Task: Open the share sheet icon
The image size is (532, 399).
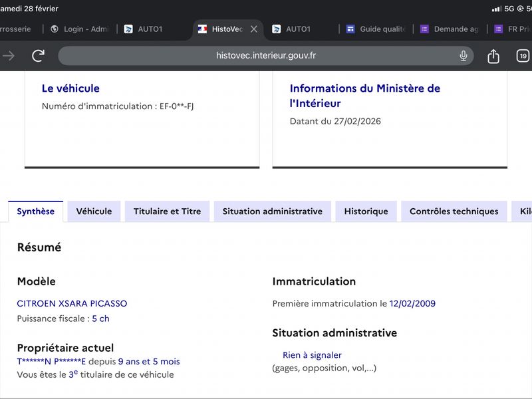Action: click(x=493, y=57)
